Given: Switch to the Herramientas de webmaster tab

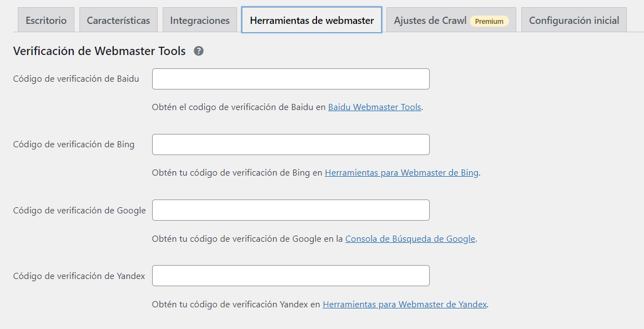Looking at the screenshot, I should point(311,19).
